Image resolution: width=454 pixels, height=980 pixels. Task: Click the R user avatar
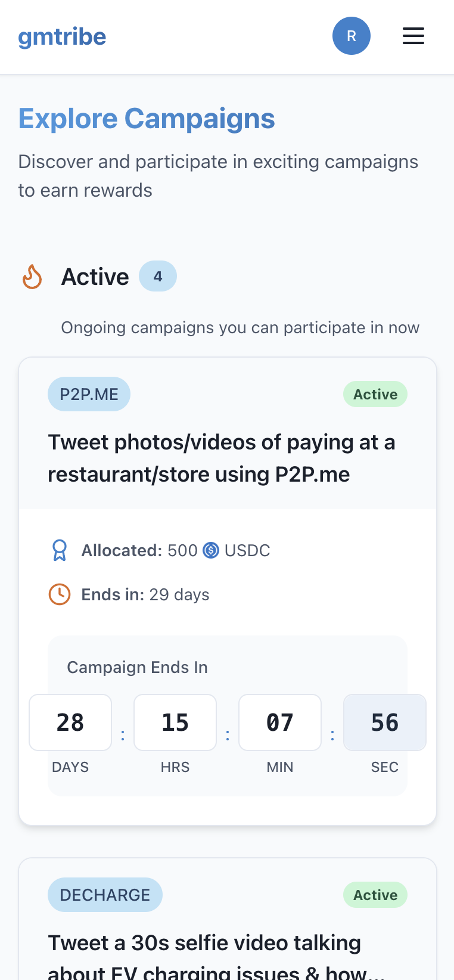tap(352, 36)
